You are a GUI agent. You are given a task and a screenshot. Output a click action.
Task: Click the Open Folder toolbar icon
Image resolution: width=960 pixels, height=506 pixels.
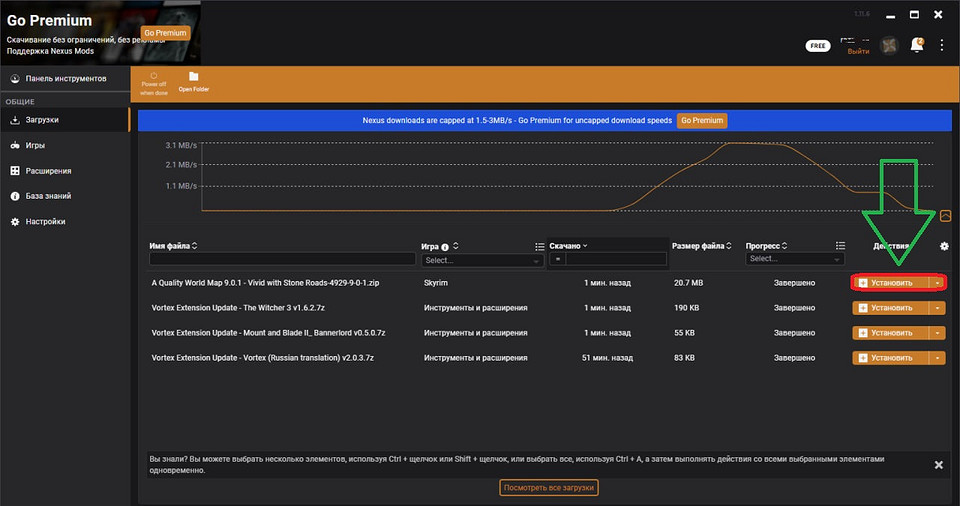(x=193, y=80)
